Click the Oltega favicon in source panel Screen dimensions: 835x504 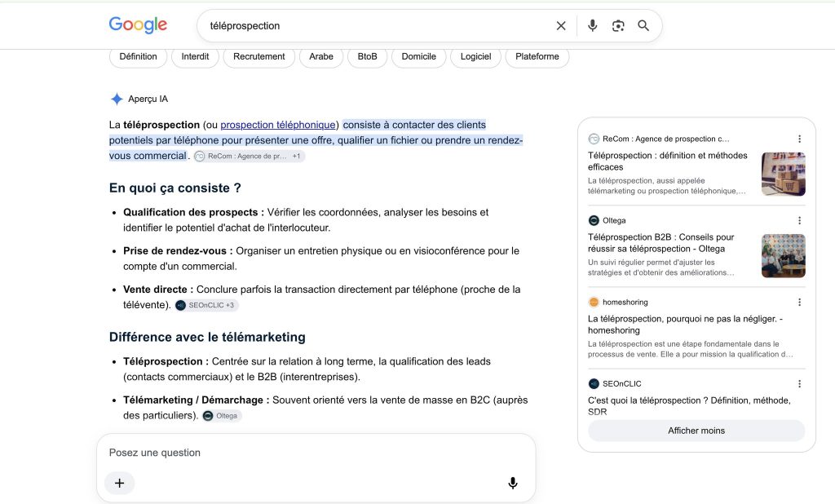click(594, 220)
